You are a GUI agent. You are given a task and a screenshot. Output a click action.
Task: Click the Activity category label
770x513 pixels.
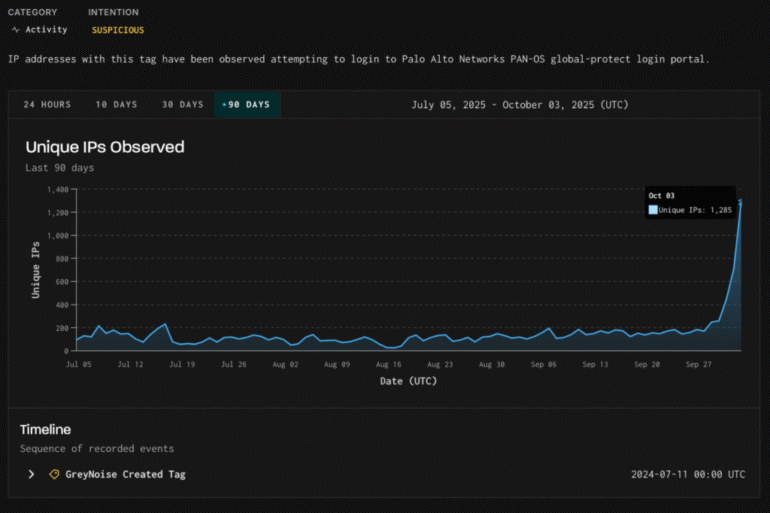click(46, 30)
